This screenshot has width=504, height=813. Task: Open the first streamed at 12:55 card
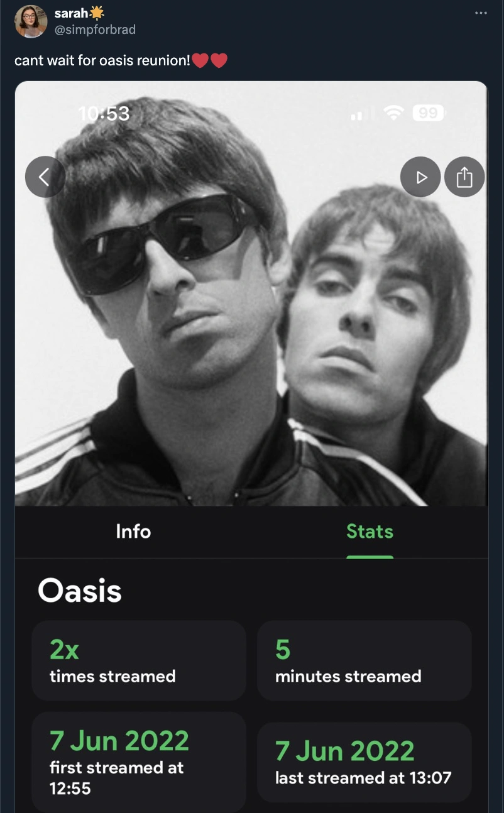coord(138,761)
